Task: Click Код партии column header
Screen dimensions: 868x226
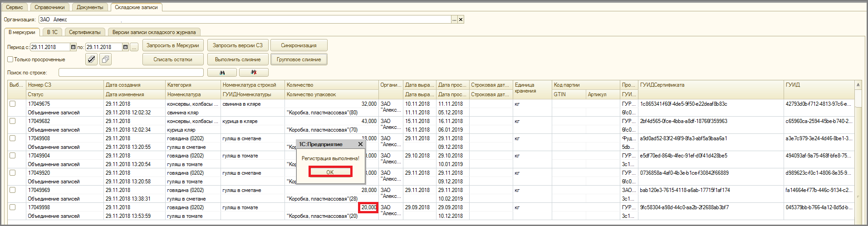Action: tap(586, 85)
